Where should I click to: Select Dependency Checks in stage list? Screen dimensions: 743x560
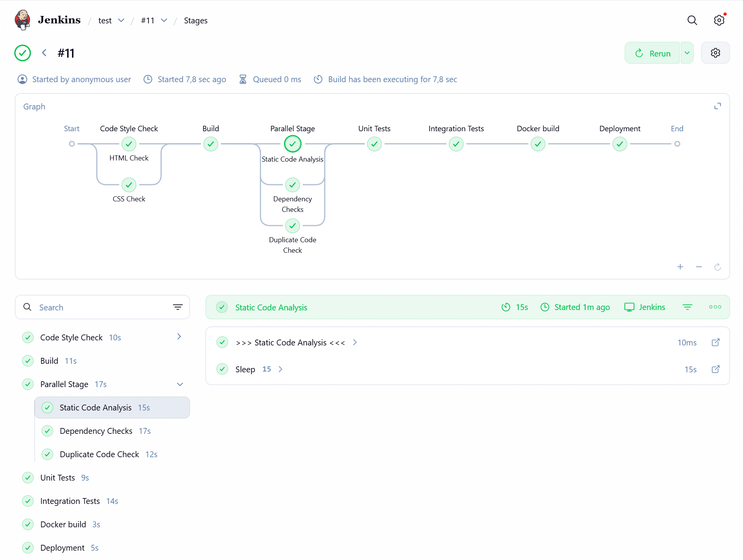pyautogui.click(x=96, y=431)
